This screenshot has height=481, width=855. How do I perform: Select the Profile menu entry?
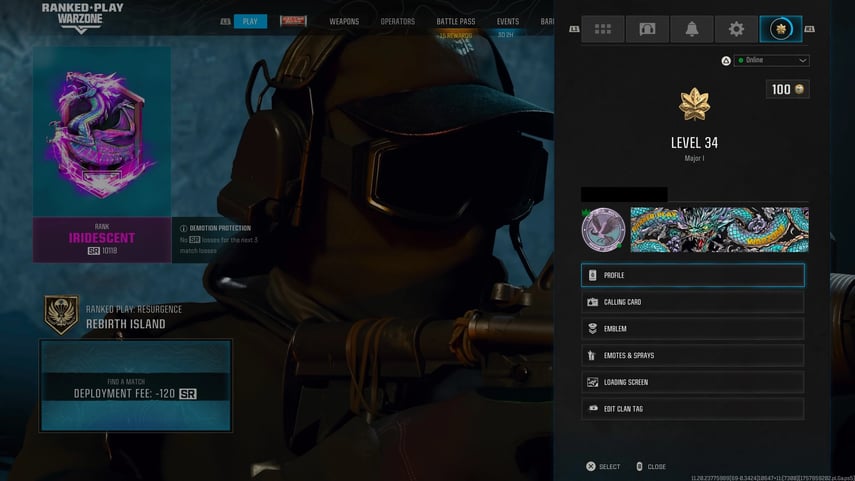tap(693, 275)
